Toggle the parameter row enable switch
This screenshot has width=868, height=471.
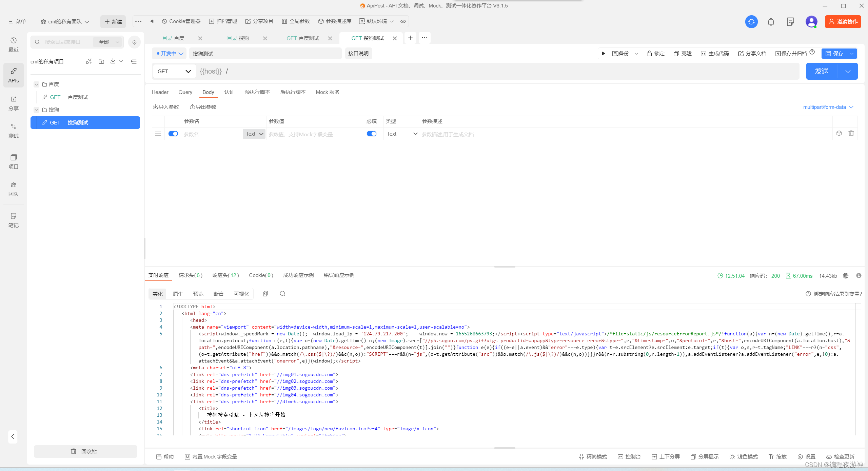173,134
